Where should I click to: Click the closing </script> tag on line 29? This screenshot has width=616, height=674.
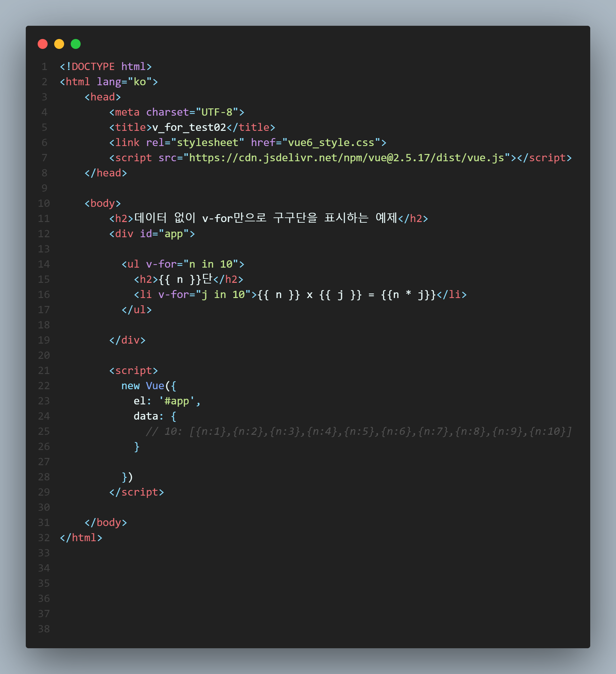tap(136, 493)
